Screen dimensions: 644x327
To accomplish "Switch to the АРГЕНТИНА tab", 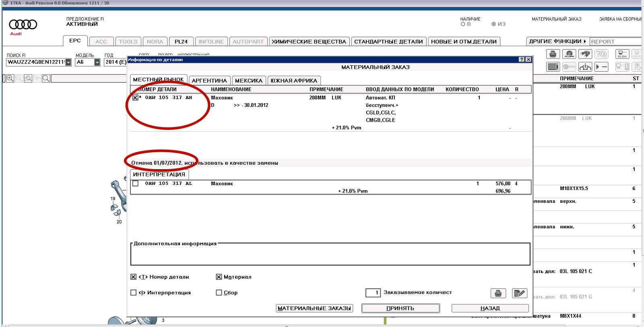I will point(209,81).
